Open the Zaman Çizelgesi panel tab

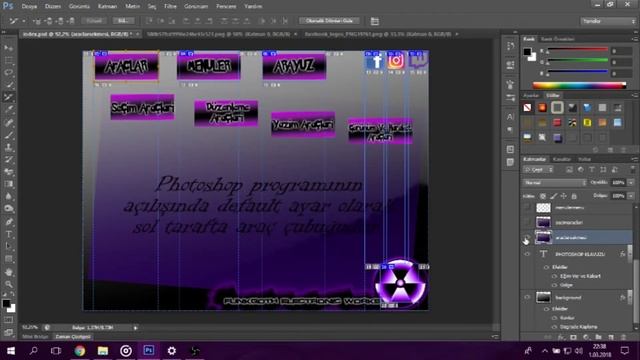73,337
